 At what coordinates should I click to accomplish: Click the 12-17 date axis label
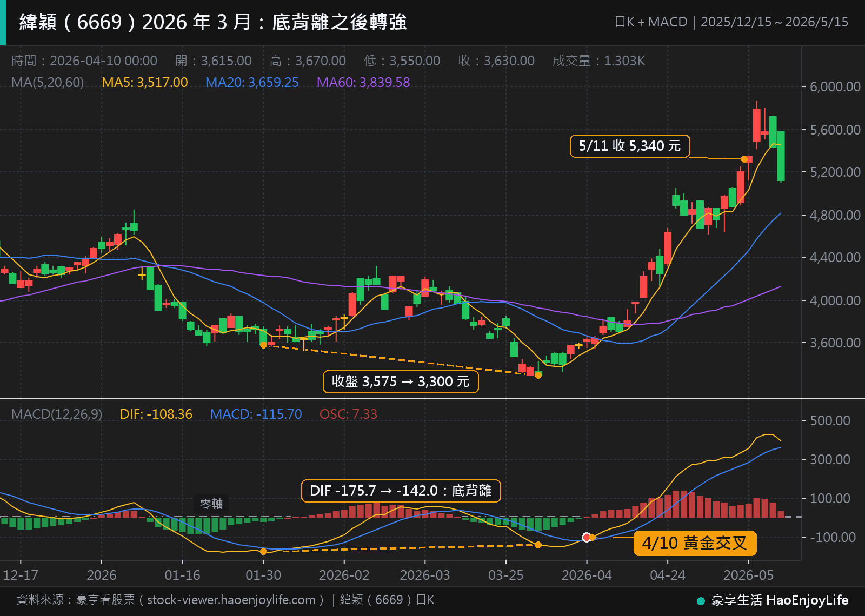tap(21, 575)
